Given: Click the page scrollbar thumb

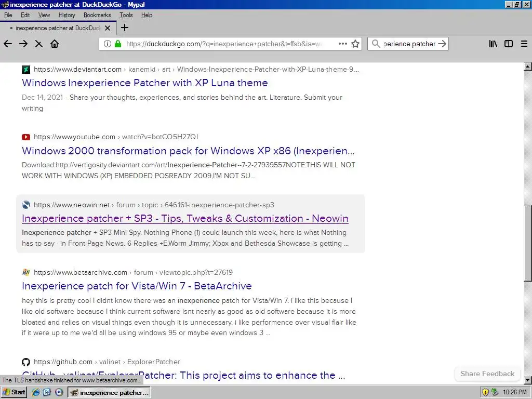Looking at the screenshot, I should [x=528, y=243].
